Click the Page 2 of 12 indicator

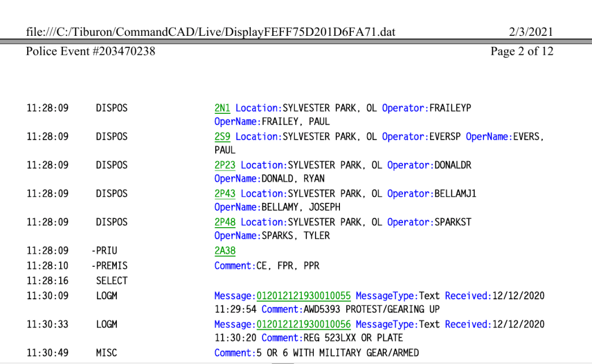521,51
